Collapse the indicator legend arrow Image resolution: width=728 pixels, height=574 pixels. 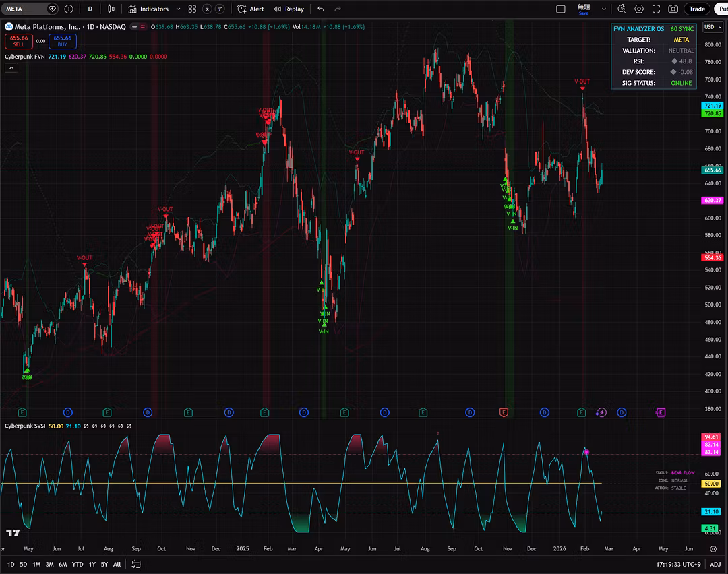11,68
